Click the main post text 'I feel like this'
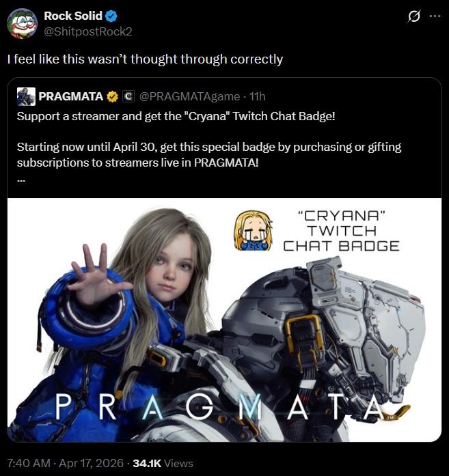449x476 pixels. click(145, 59)
